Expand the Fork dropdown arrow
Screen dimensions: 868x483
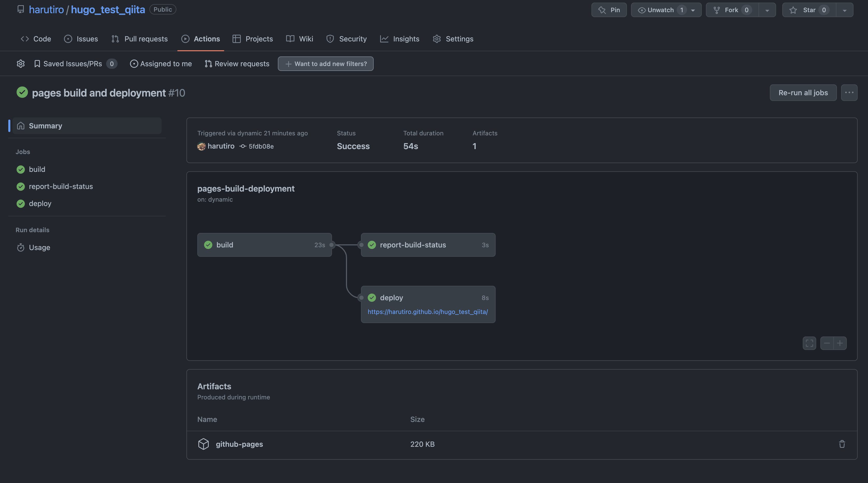pyautogui.click(x=767, y=10)
